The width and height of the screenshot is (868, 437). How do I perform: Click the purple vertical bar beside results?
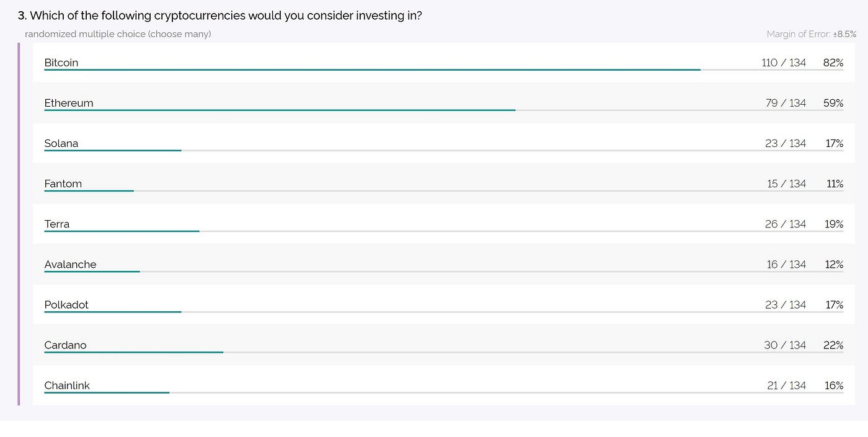click(x=19, y=224)
